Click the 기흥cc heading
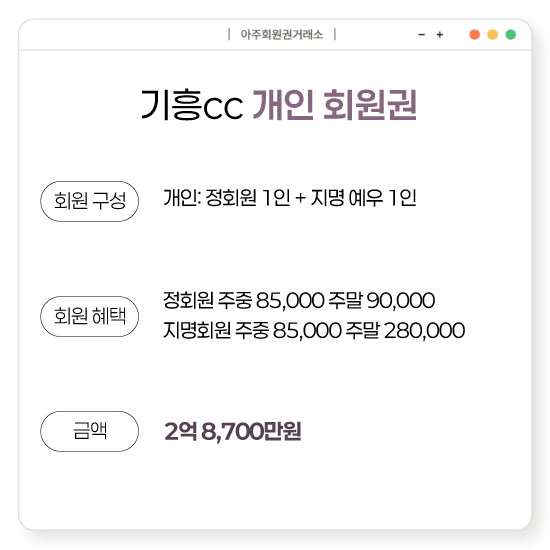Viewport: 550px width, 550px height. (x=192, y=105)
